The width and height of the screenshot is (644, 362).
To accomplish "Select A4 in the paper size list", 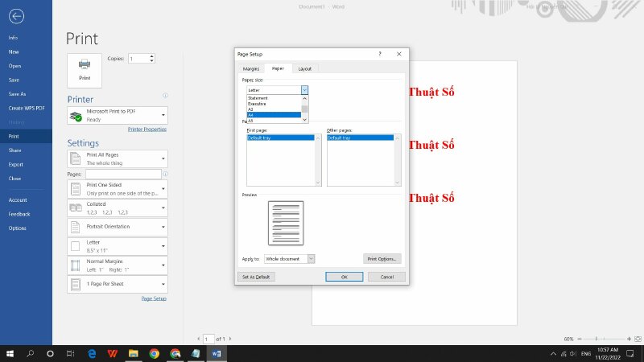I will coord(274,115).
